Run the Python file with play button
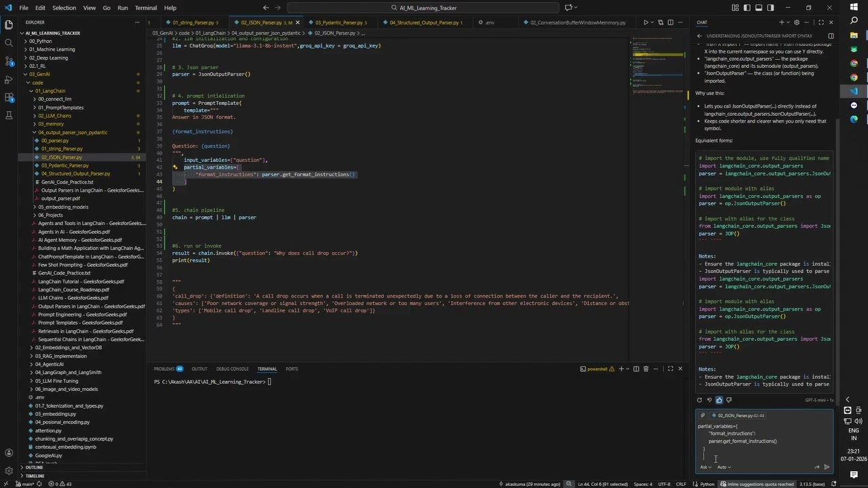868x488 pixels. [646, 22]
